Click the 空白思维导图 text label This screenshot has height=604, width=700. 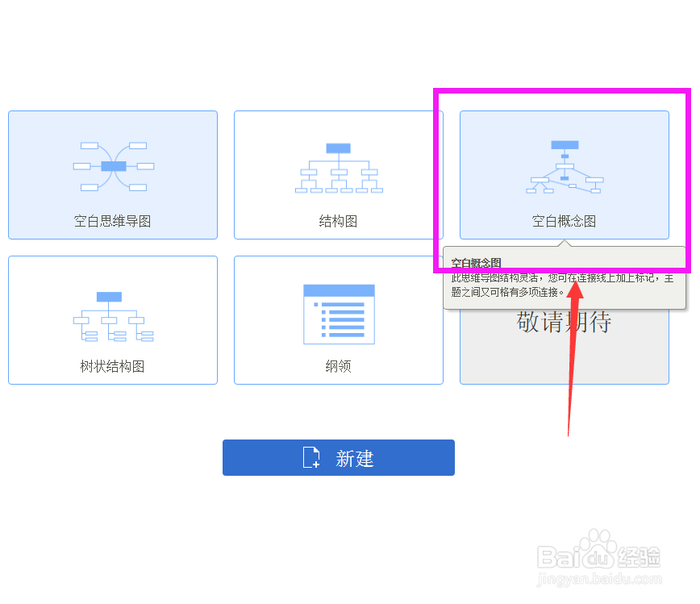[112, 220]
